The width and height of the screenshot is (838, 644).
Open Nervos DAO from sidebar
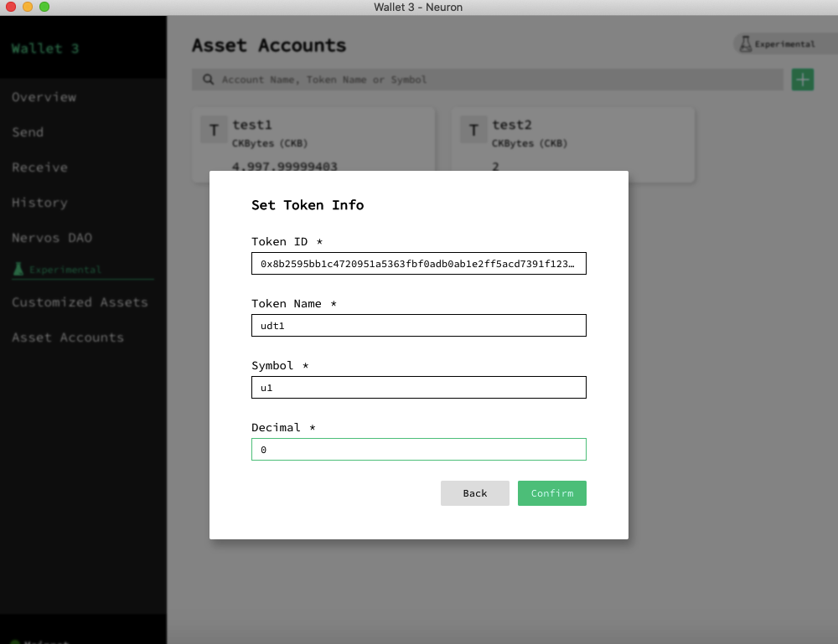(x=52, y=238)
